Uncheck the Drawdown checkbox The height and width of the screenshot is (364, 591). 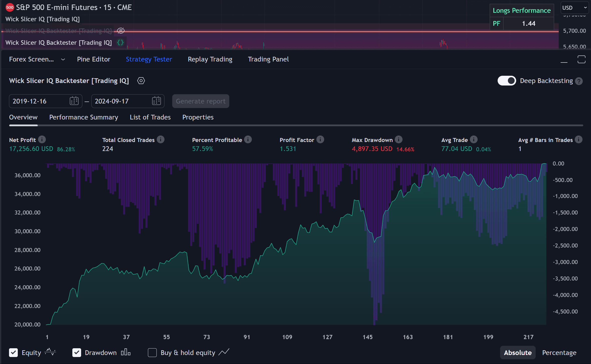coord(77,352)
